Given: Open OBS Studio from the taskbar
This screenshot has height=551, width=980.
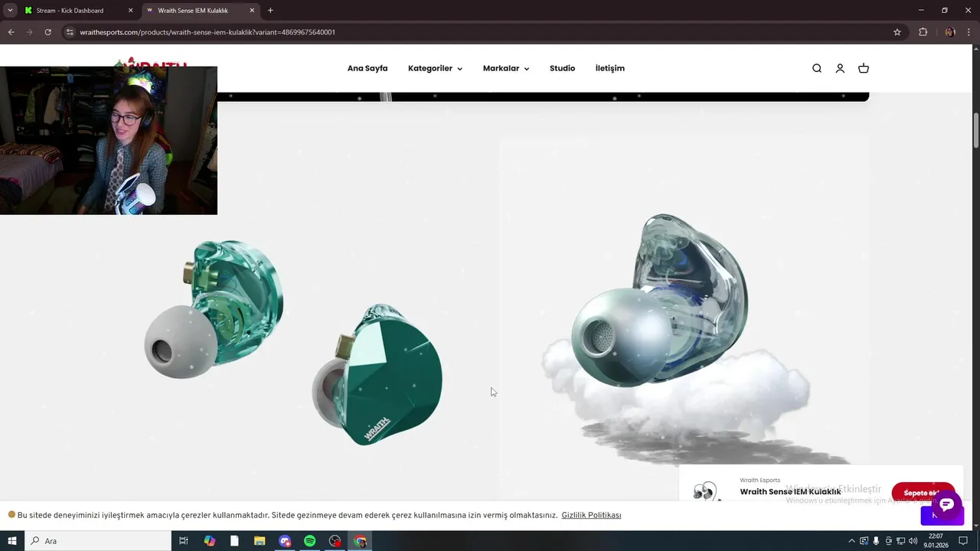Looking at the screenshot, I should coord(335,541).
